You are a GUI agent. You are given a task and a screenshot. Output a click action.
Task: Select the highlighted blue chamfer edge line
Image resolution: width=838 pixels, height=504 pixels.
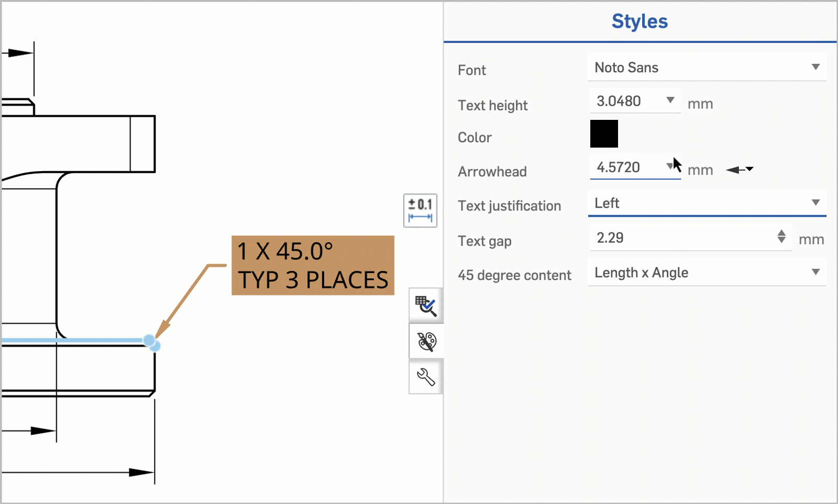point(73,341)
